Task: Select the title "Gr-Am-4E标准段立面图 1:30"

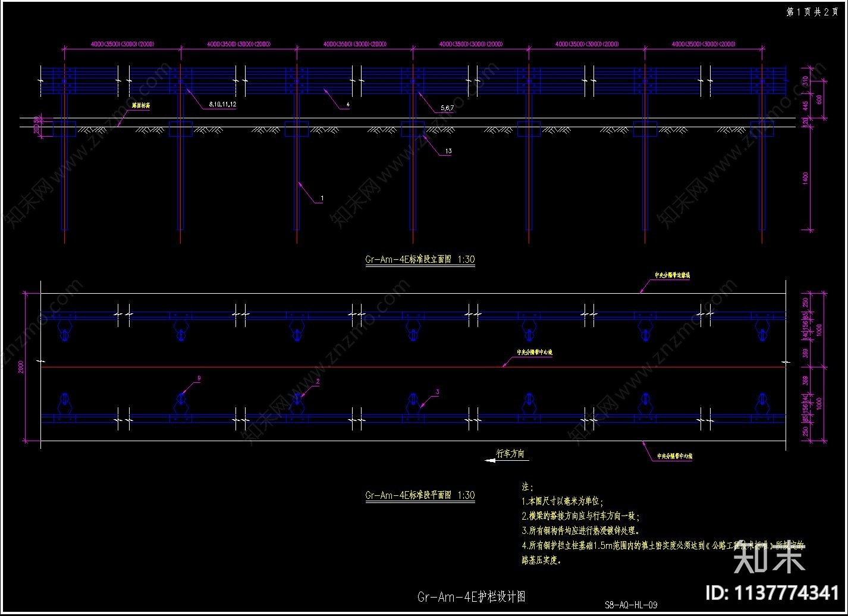Action: tap(420, 259)
